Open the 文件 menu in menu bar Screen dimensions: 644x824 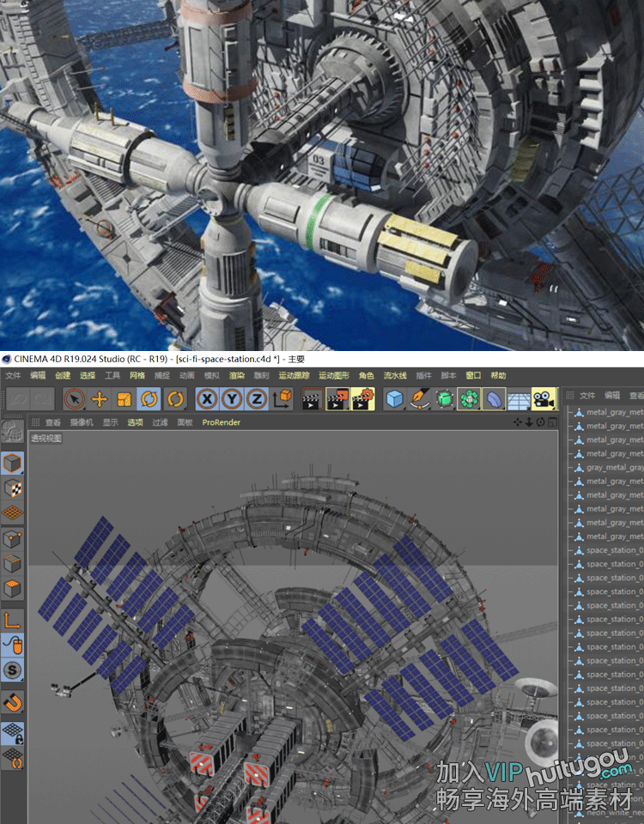point(13,376)
